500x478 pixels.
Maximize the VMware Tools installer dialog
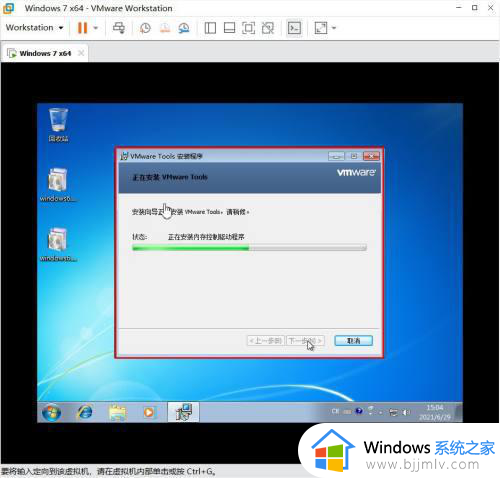[354, 156]
